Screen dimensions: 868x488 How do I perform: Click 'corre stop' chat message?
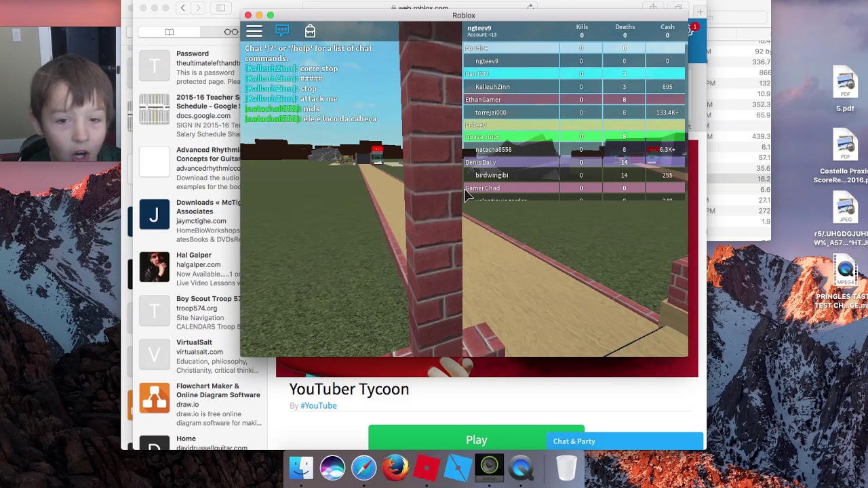click(319, 68)
